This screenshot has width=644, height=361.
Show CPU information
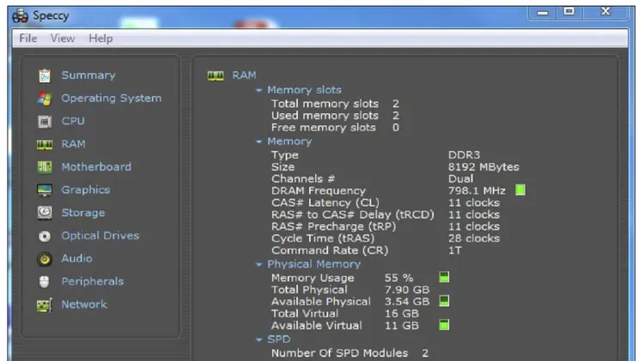pyautogui.click(x=73, y=122)
